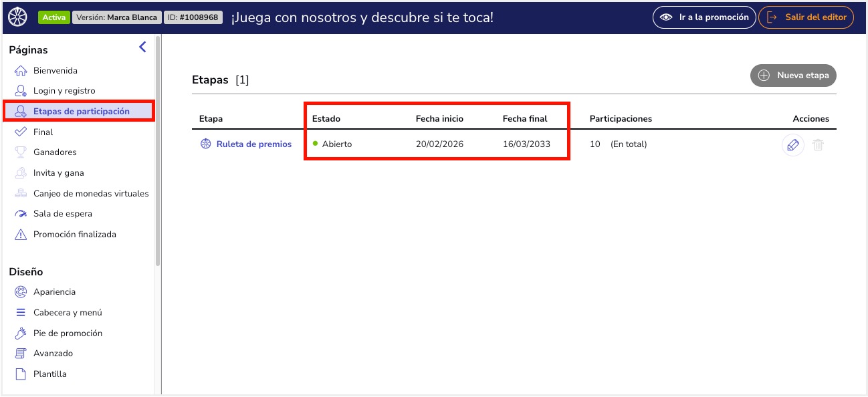Select the Bienvenida page
This screenshot has width=868, height=397.
(x=56, y=70)
